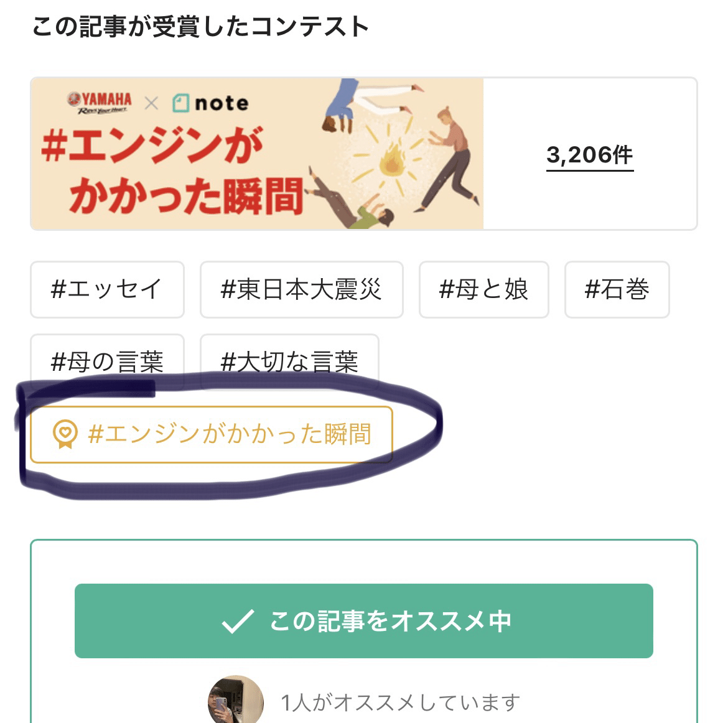
Task: Click the この記事が受賞したコンテスト heading
Action: click(200, 27)
